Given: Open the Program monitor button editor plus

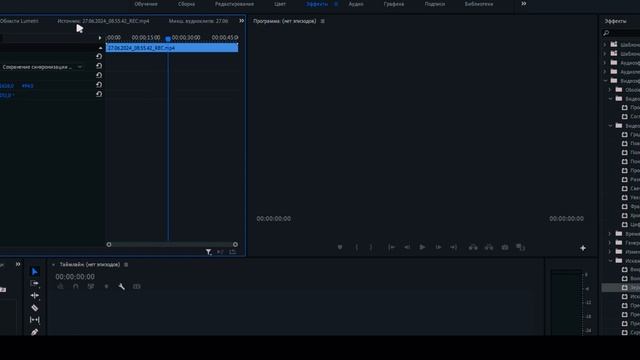Looking at the screenshot, I should tap(583, 248).
